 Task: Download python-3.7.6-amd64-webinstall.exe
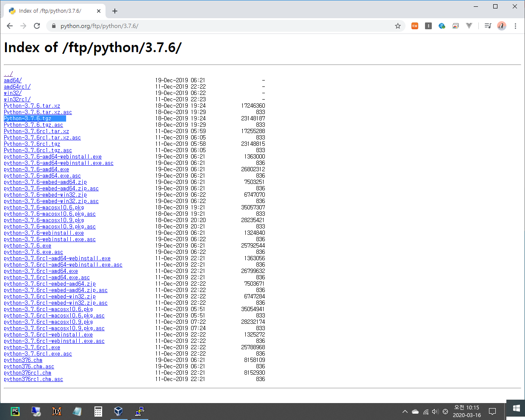point(53,156)
